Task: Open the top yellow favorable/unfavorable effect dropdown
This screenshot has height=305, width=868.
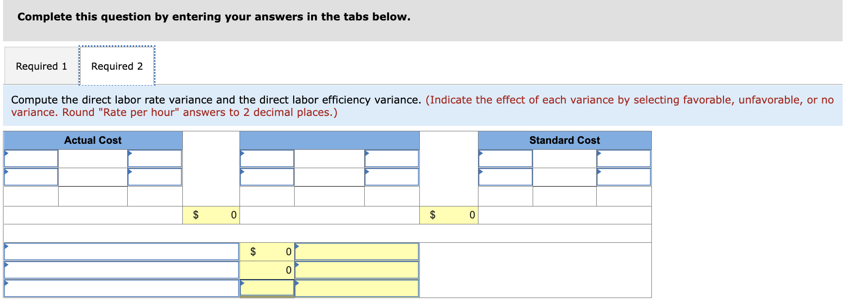Action: click(357, 252)
